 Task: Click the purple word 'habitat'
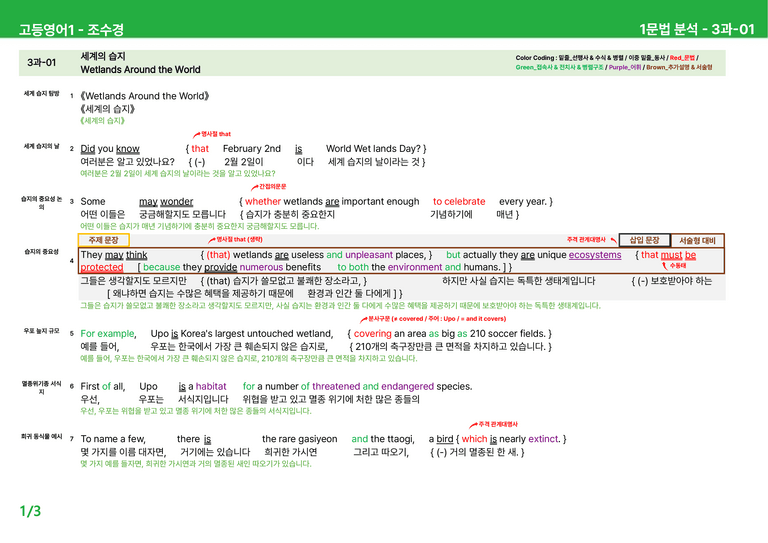[x=211, y=386]
